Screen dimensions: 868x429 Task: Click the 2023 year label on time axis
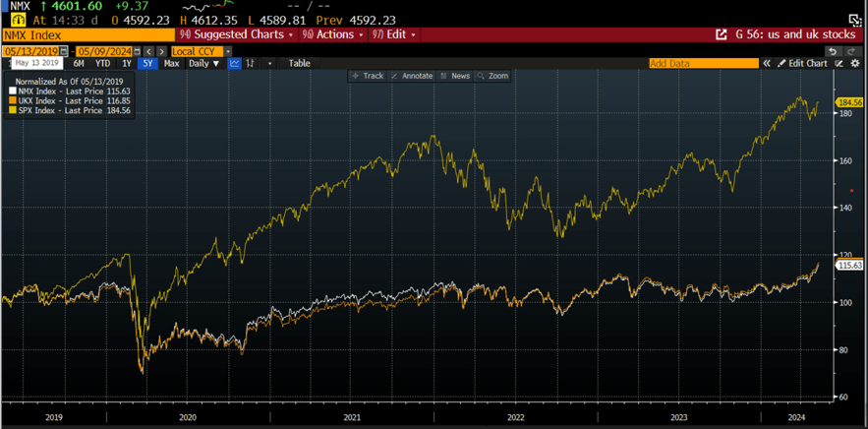click(x=678, y=417)
